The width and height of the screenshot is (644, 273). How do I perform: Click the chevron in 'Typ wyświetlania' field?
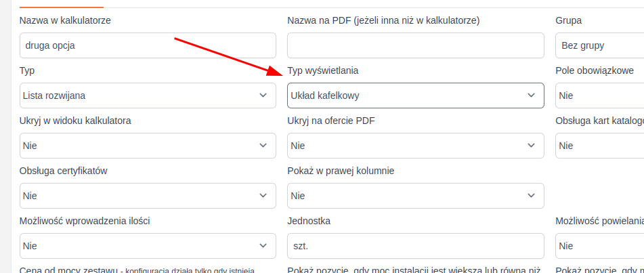pos(531,96)
